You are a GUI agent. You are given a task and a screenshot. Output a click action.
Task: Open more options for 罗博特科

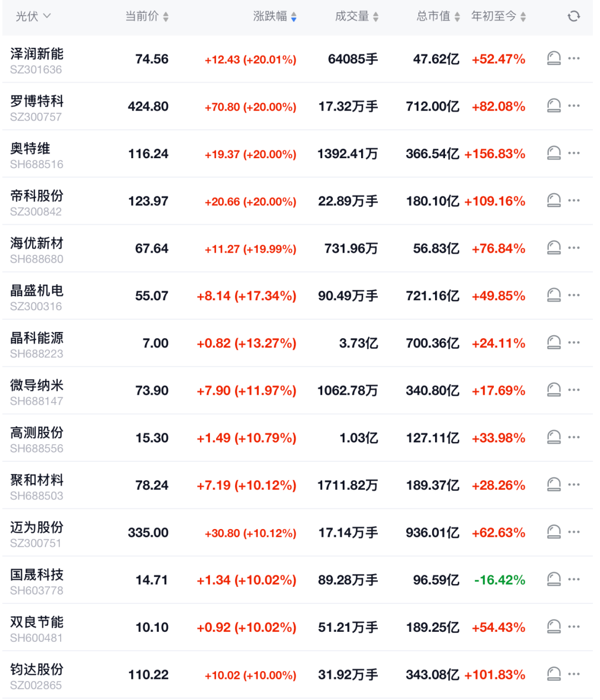tap(574, 105)
